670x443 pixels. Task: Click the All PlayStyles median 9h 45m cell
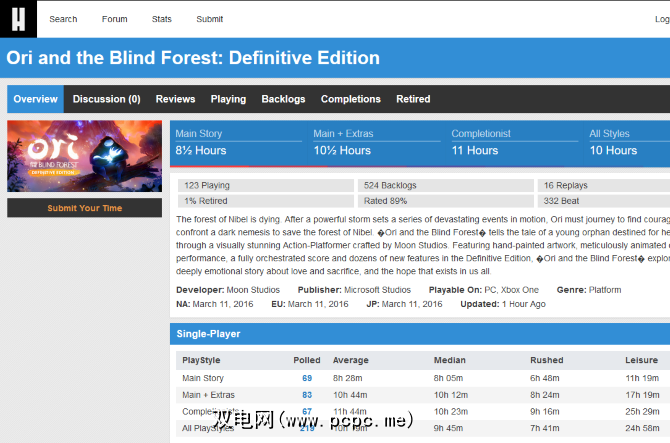448,428
